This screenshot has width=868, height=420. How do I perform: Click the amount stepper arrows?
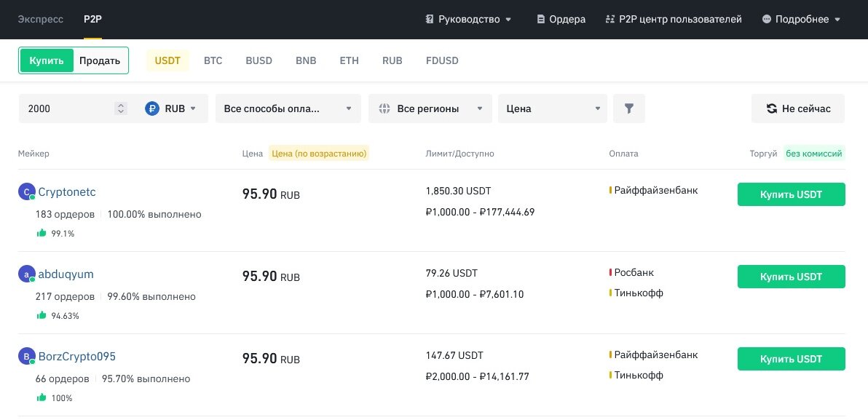tap(121, 108)
